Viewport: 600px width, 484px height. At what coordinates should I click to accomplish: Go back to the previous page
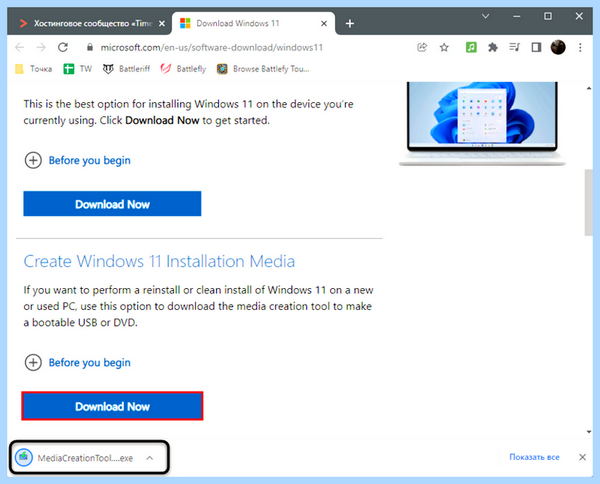[x=19, y=47]
